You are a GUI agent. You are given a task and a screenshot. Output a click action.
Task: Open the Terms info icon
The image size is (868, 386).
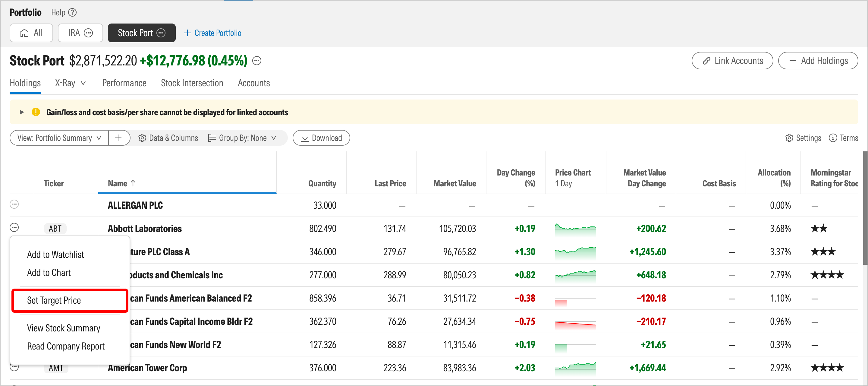coord(833,138)
